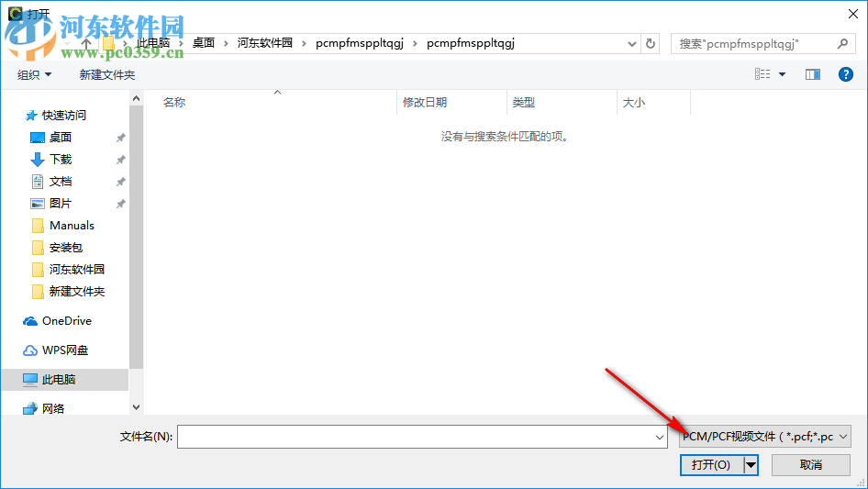868x489 pixels.
Task: Unpin 图片 using its pin icon
Action: (x=120, y=204)
